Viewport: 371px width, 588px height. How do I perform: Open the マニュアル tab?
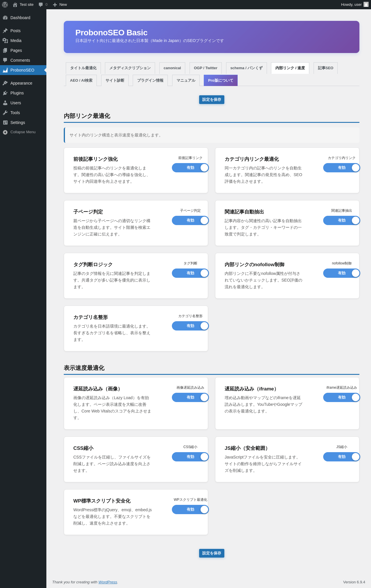click(x=186, y=81)
